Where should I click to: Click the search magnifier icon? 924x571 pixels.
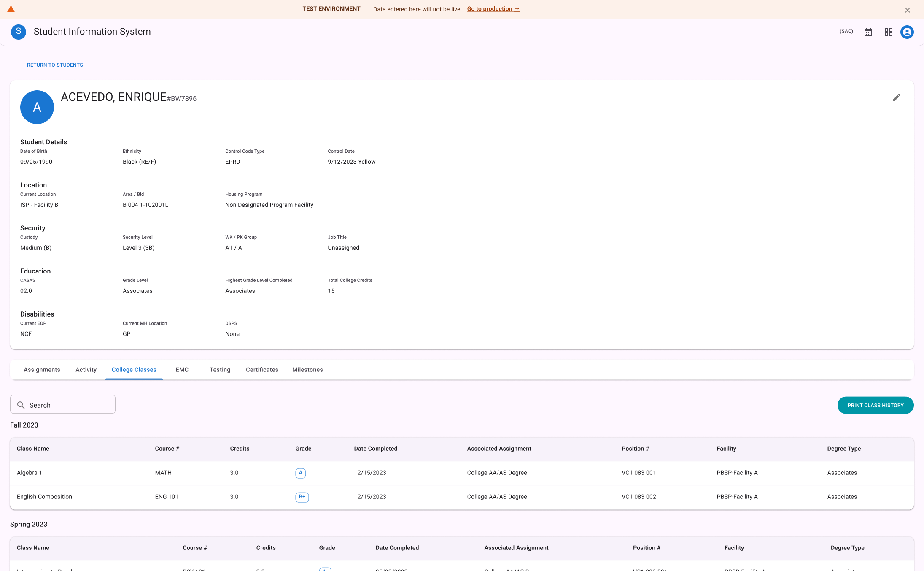click(x=21, y=405)
